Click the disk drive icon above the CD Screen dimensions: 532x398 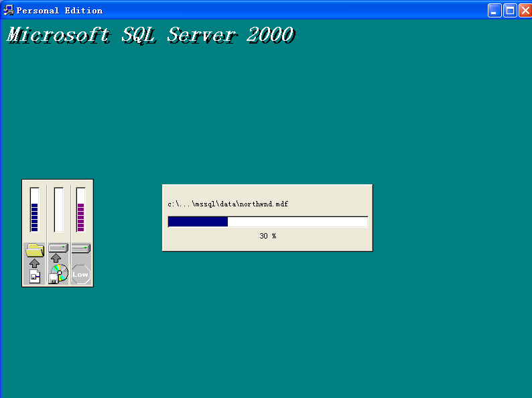pos(58,248)
